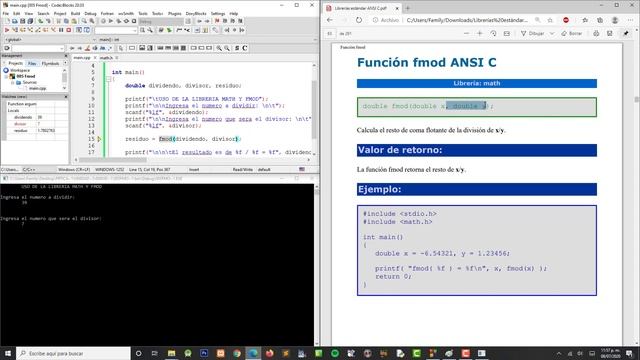Click New file icon in Code::Blocks toolbar
The image size is (640, 360).
(x=7, y=21)
